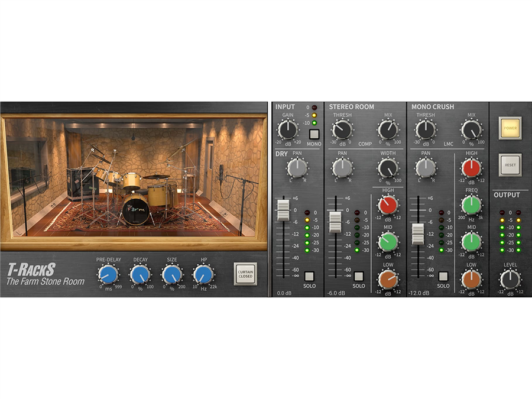Solo the Dry channel
The image size is (532, 399).
click(x=310, y=276)
